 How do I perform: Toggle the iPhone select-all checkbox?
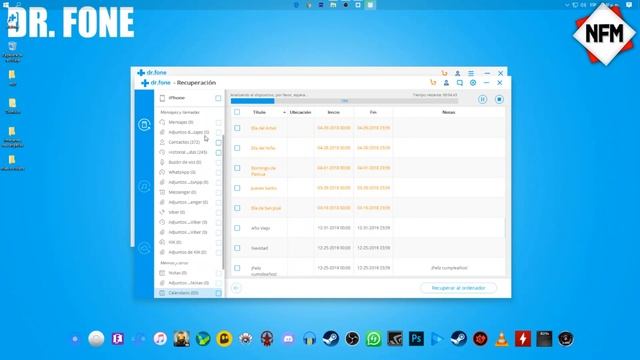tap(218, 98)
